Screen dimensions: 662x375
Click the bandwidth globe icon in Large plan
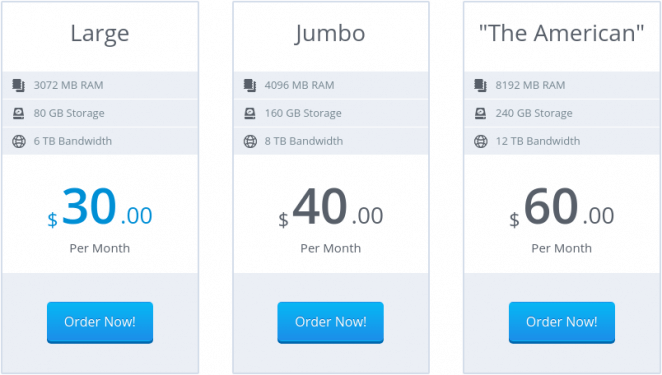[x=19, y=141]
